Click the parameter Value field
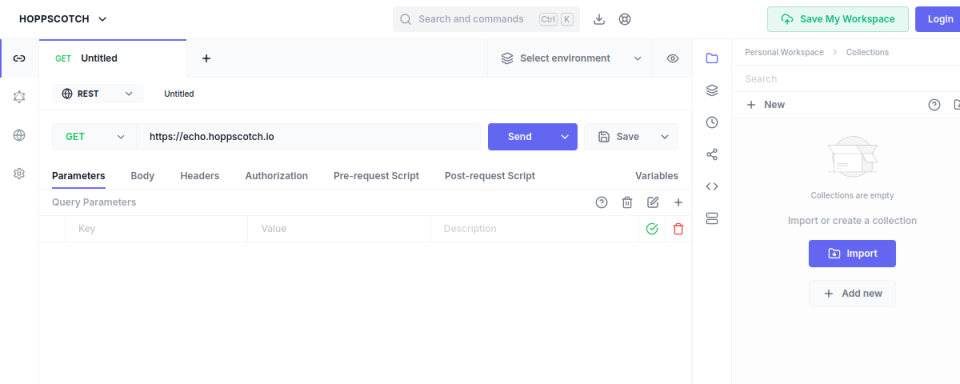Viewport: 960px width, 384px height. (339, 229)
